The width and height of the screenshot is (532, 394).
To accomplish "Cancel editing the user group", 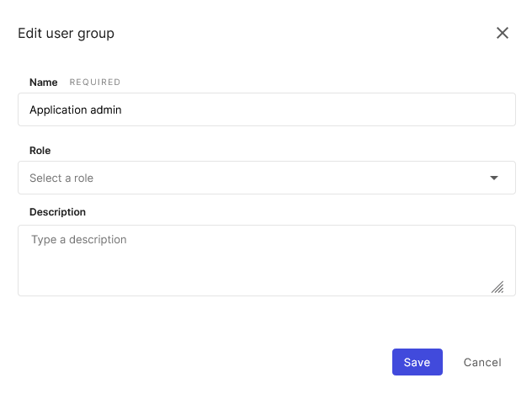I will (482, 362).
